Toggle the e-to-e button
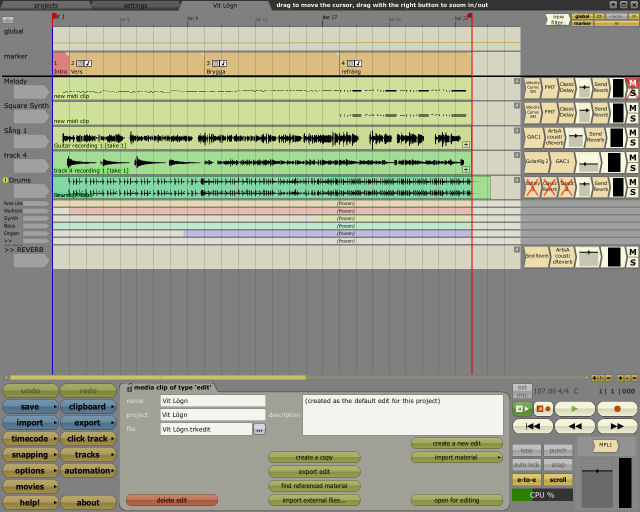The height and width of the screenshot is (512, 640). pyautogui.click(x=527, y=480)
